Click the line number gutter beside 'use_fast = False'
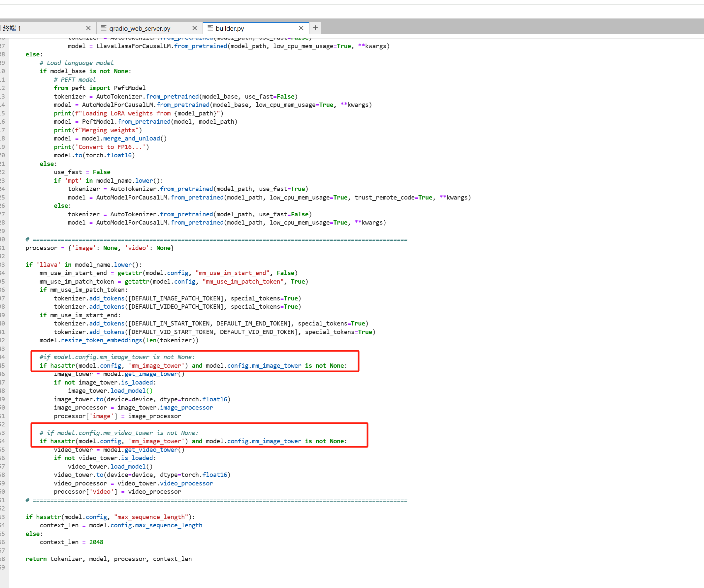The width and height of the screenshot is (704, 588). coord(3,172)
